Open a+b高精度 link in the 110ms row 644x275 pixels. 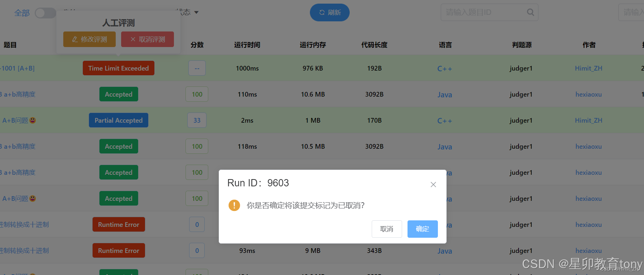pos(18,94)
